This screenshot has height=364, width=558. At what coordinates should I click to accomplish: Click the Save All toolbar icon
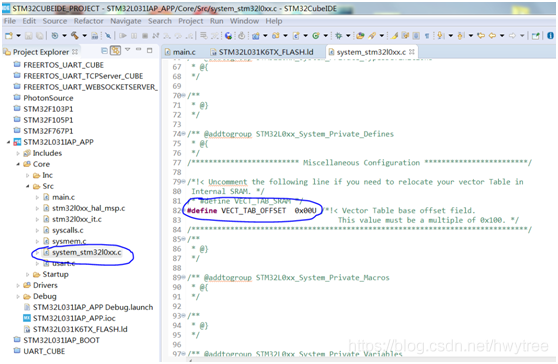click(40, 36)
